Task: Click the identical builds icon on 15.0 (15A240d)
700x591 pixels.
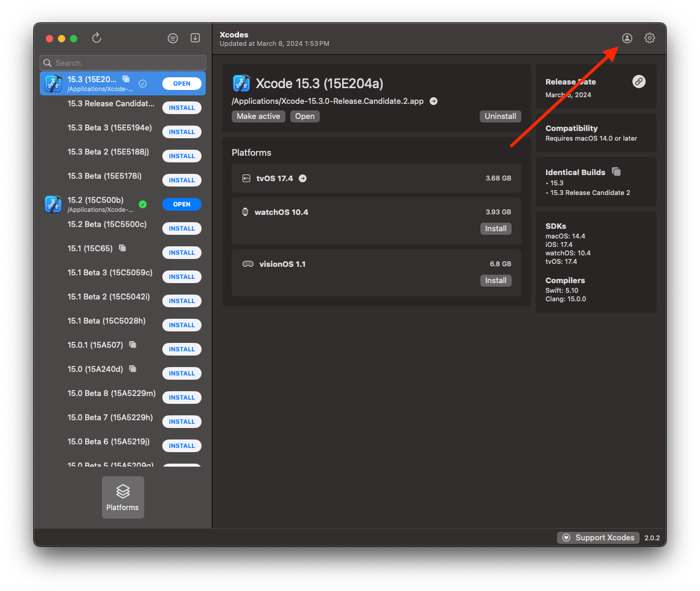Action: [x=133, y=368]
